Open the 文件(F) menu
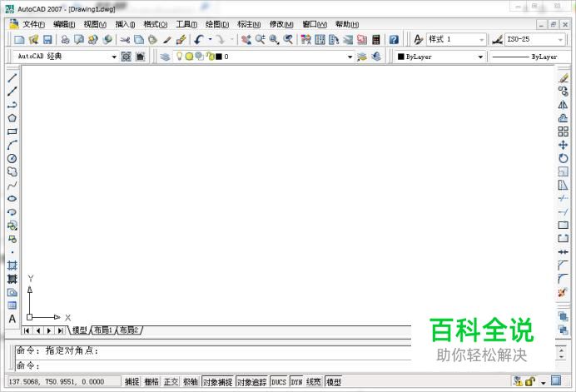This screenshot has width=576, height=392. pos(33,24)
